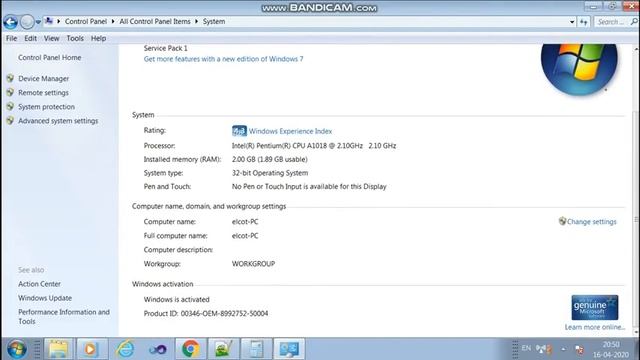Select the System breadcrumb segment

coord(214,21)
